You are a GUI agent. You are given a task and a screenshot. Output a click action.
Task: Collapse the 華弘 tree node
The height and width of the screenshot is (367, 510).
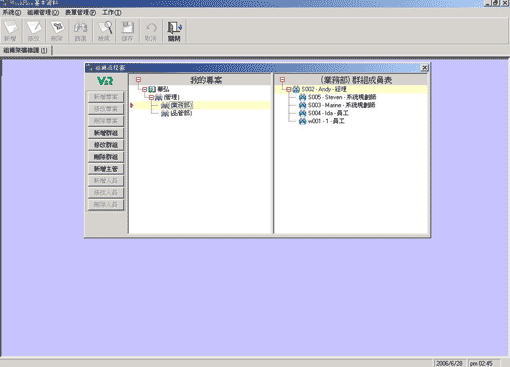click(x=145, y=89)
